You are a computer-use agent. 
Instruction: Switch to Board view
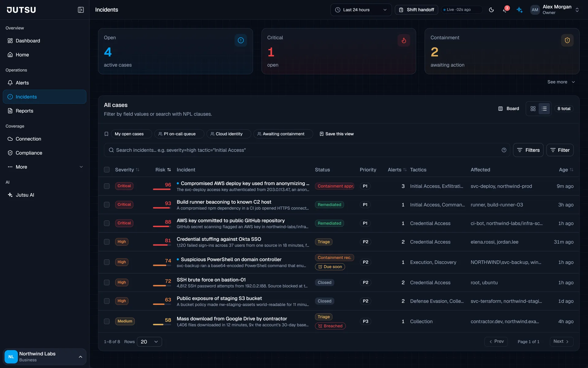508,109
